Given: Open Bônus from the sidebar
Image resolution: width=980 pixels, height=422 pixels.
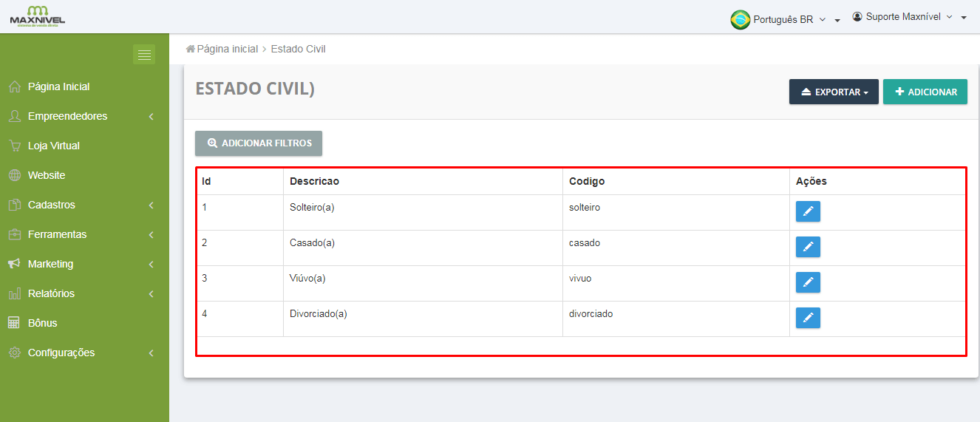Looking at the screenshot, I should coord(42,323).
